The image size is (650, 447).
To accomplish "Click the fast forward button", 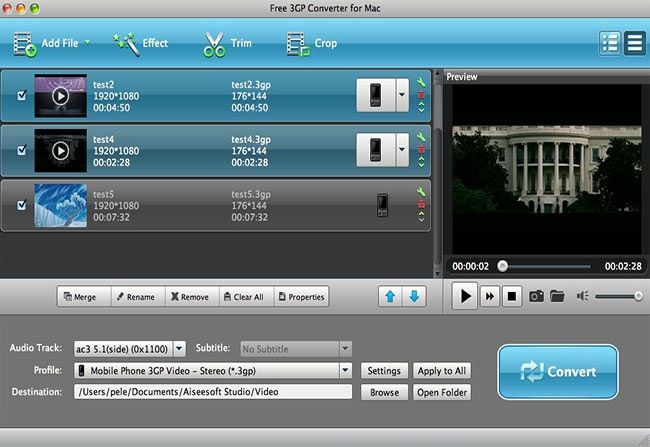I will pos(490,296).
